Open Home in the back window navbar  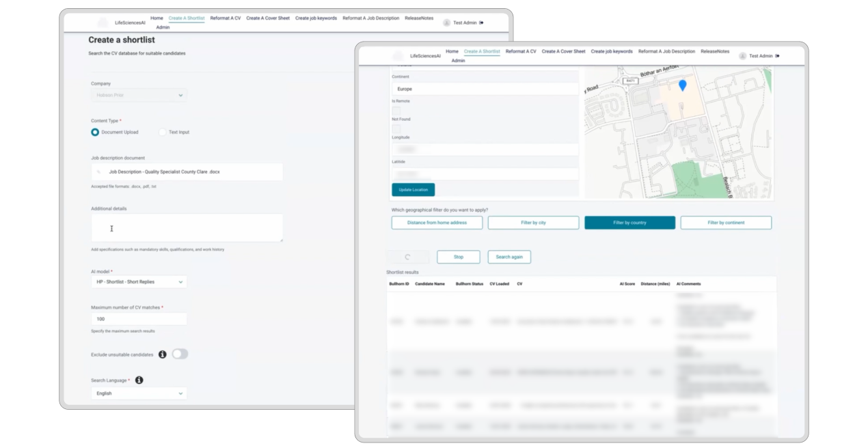pos(157,18)
